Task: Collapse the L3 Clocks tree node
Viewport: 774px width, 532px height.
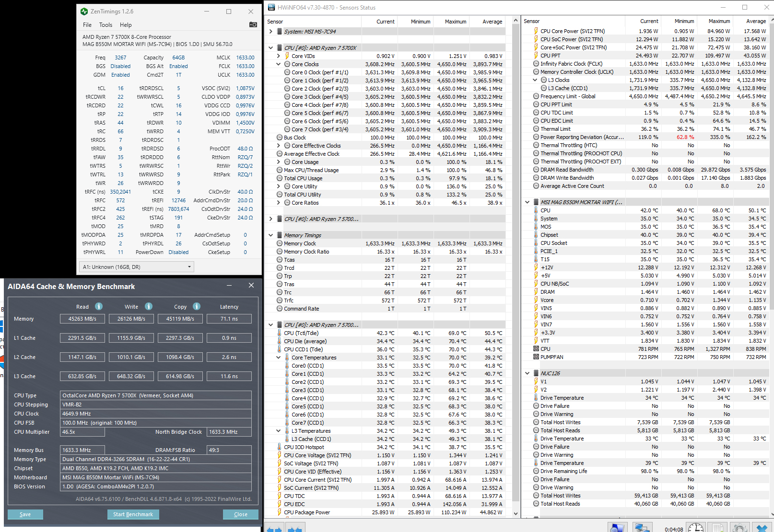Action: click(x=535, y=80)
